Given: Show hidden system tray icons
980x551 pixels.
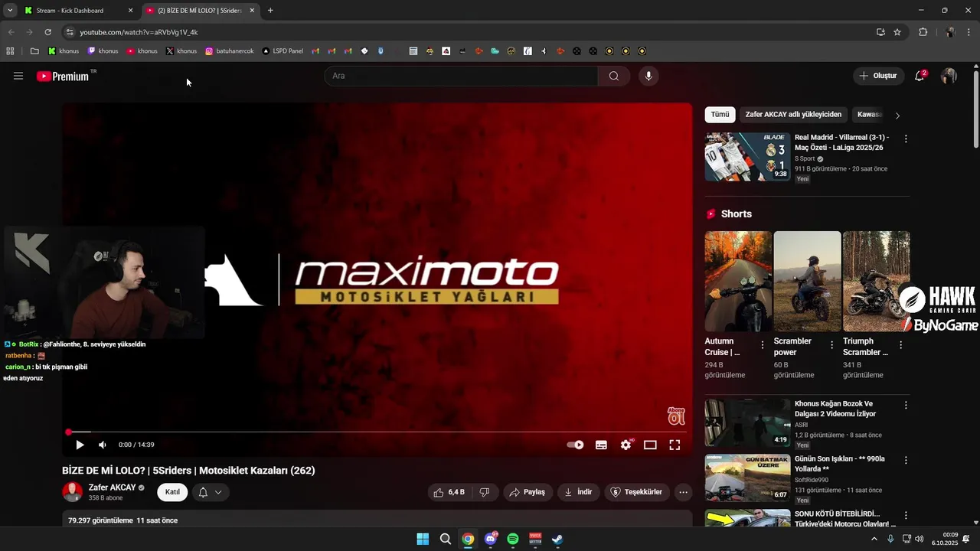Looking at the screenshot, I should [874, 539].
